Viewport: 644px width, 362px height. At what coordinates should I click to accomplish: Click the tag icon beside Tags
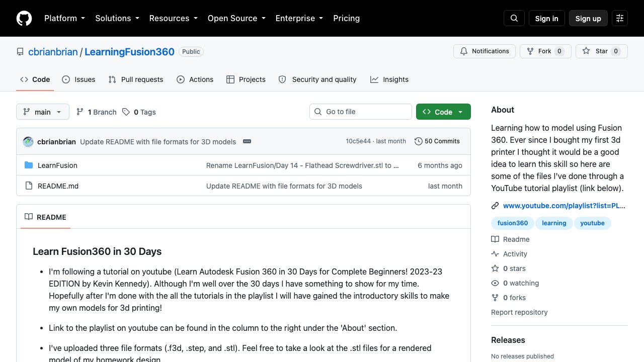tap(126, 112)
